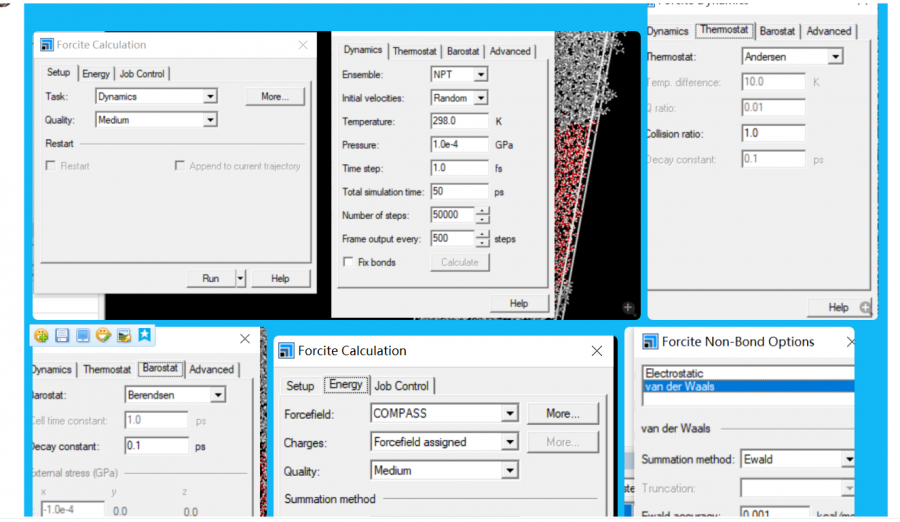Open the Quality dropdown in the Setup tab
900x522 pixels.
210,120
